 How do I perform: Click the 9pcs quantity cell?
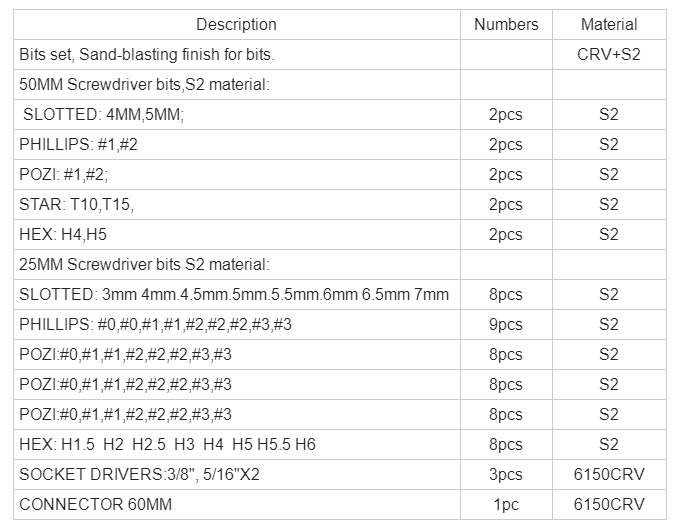tap(506, 324)
